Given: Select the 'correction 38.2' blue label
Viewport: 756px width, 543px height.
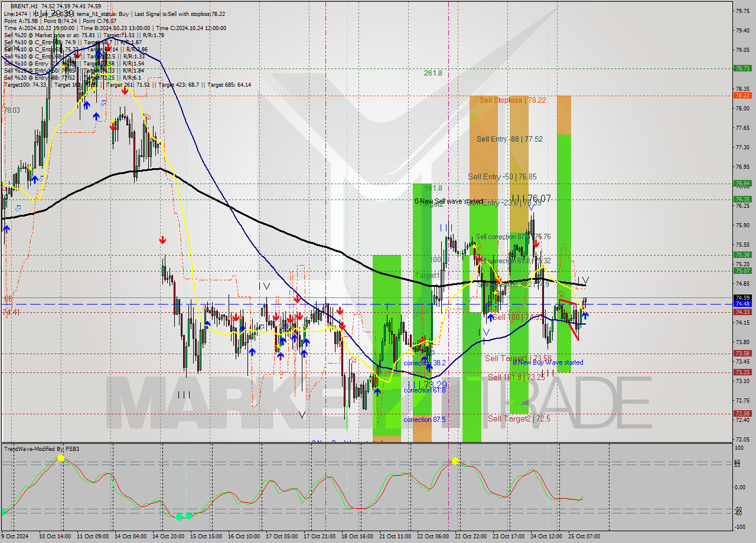Looking at the screenshot, I should tap(425, 363).
